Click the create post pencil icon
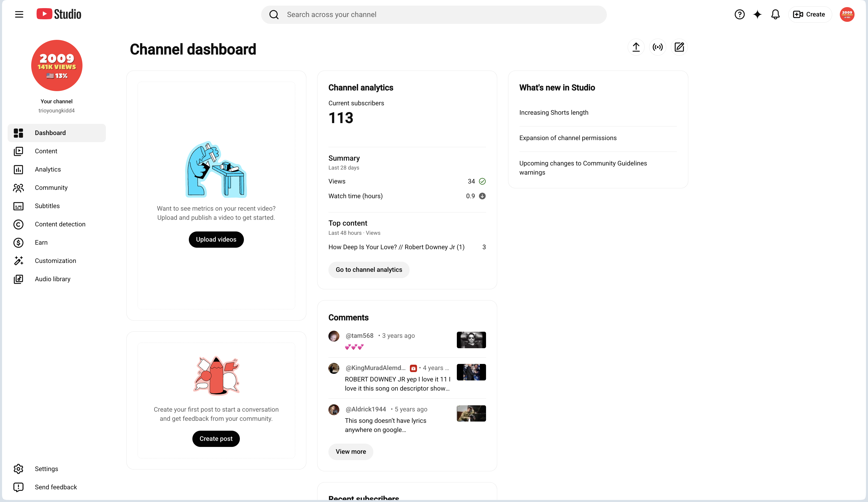This screenshot has width=868, height=502. point(679,47)
